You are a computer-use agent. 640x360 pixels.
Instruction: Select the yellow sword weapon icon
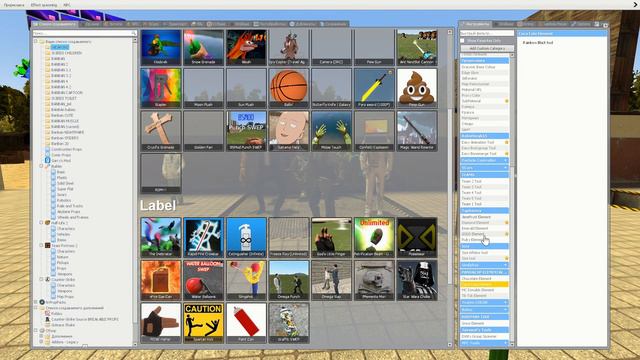374,88
